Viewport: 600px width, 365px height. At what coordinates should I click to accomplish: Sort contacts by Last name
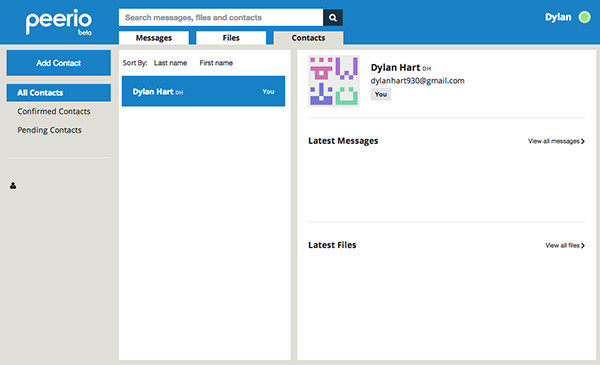(170, 63)
